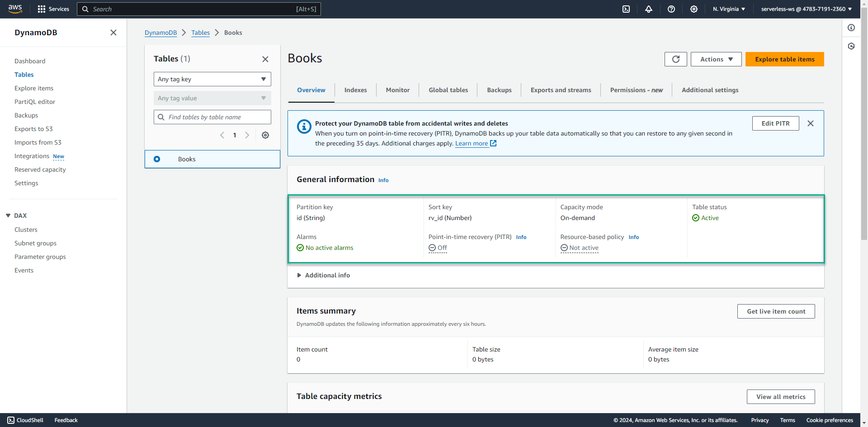The height and width of the screenshot is (427, 868).
Task: Open Explore items in the sidebar
Action: pos(34,88)
